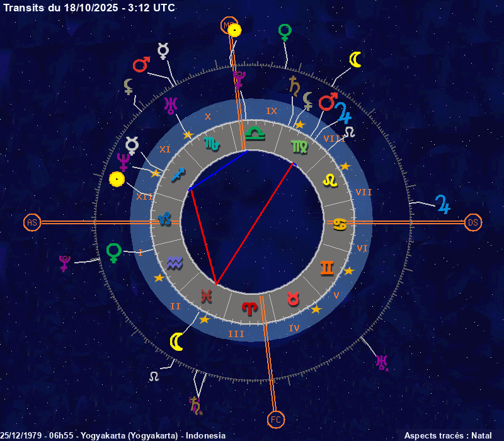Click the DS descendant marker
504x441 pixels.
(x=473, y=222)
